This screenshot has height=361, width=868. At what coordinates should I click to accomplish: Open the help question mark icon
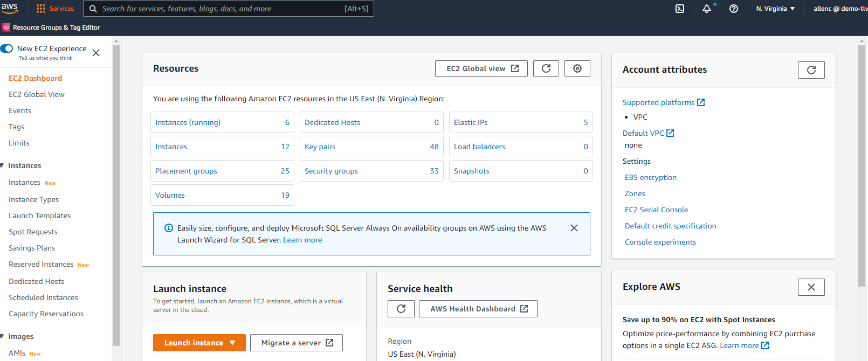734,9
